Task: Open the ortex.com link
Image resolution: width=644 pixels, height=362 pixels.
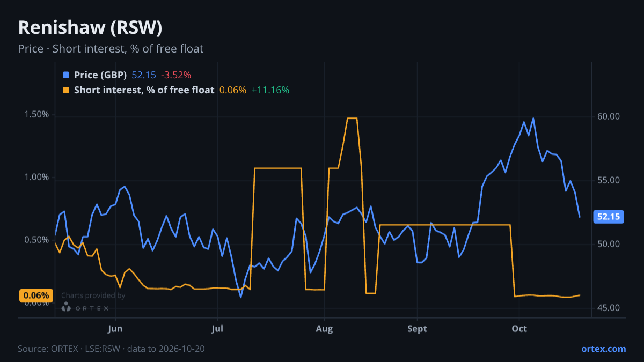Action: [603, 349]
